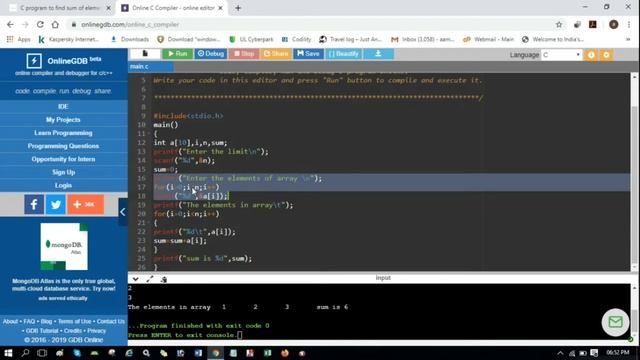Screen dimensions: 640x360
Task: Bookmark this page with star icon
Action: coord(559,24)
